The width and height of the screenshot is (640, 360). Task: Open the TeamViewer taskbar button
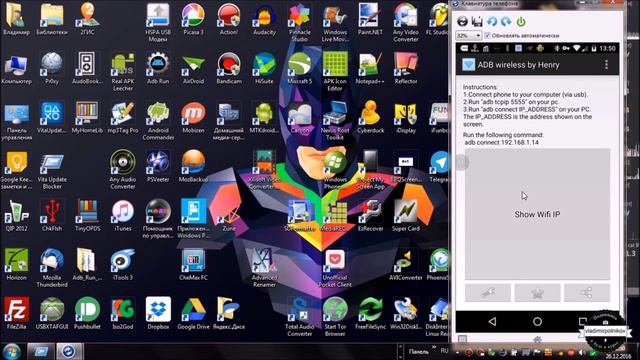(69, 351)
